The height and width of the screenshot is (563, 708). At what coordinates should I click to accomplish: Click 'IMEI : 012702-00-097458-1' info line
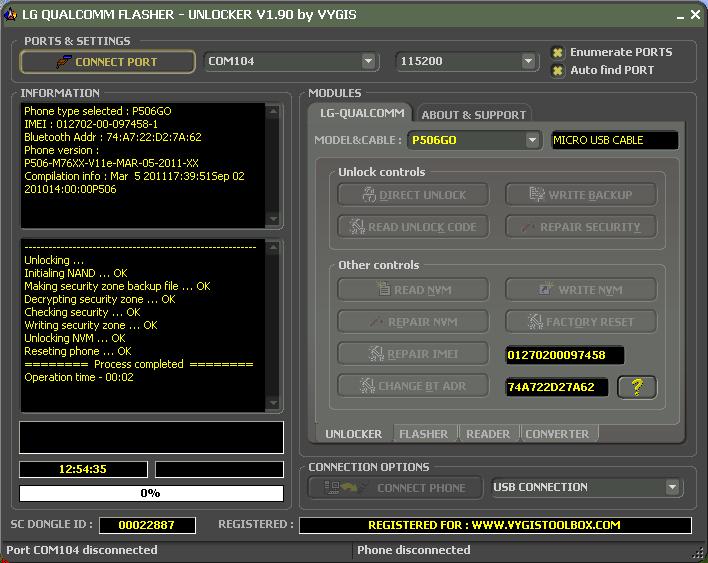coord(91,124)
